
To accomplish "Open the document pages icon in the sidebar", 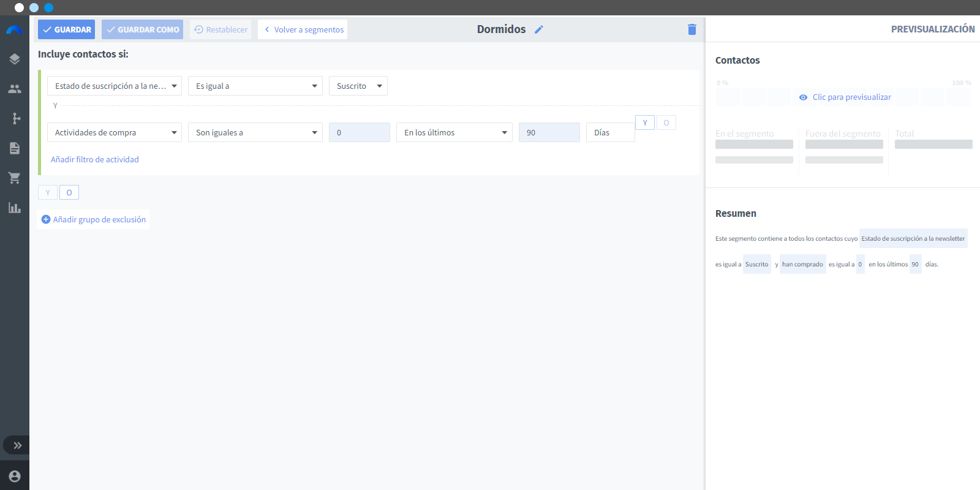I will tap(15, 148).
